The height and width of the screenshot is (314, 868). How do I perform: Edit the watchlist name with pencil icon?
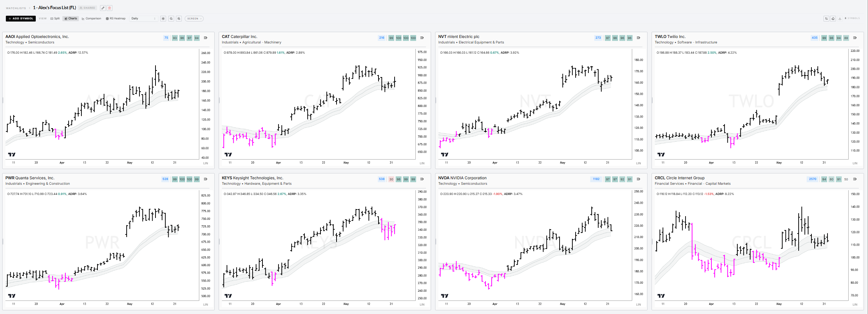point(103,8)
